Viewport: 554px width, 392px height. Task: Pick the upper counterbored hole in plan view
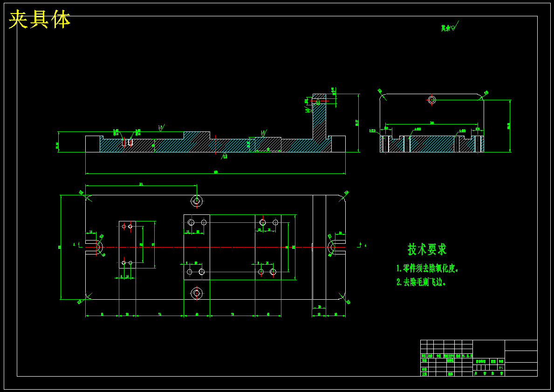pos(197,201)
